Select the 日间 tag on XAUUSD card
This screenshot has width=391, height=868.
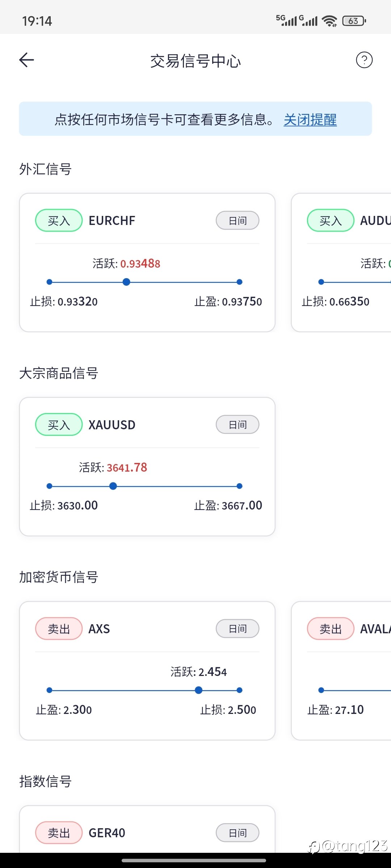point(237,424)
